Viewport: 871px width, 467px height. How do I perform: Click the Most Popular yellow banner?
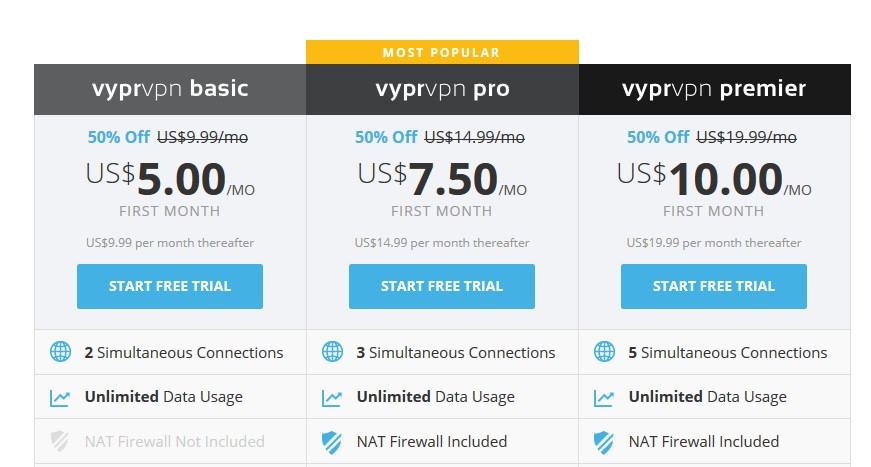442,52
